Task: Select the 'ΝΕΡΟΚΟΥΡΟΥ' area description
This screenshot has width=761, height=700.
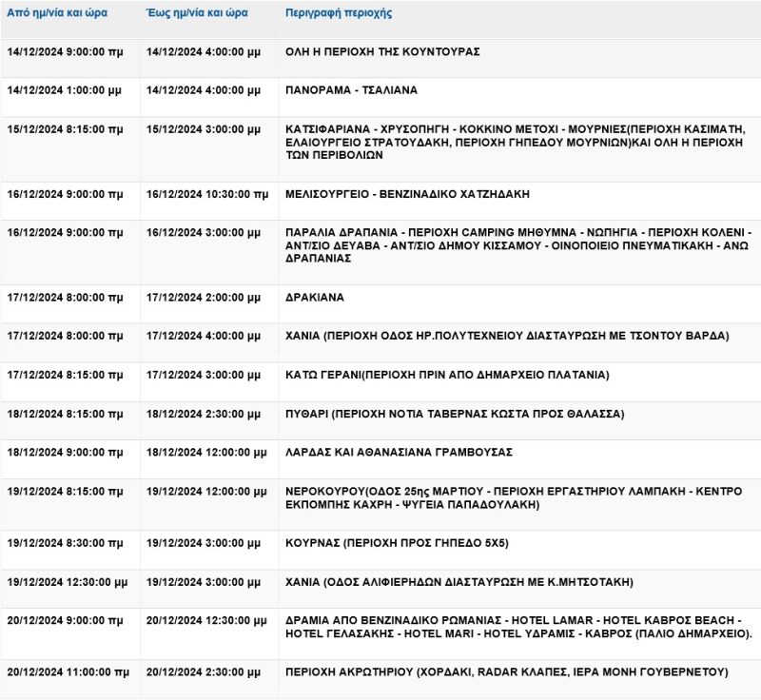Action: point(514,498)
